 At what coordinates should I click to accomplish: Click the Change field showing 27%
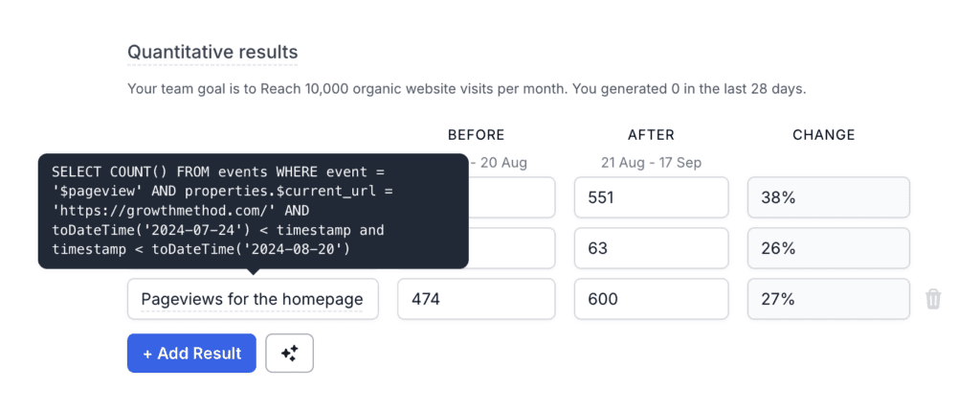(x=829, y=299)
